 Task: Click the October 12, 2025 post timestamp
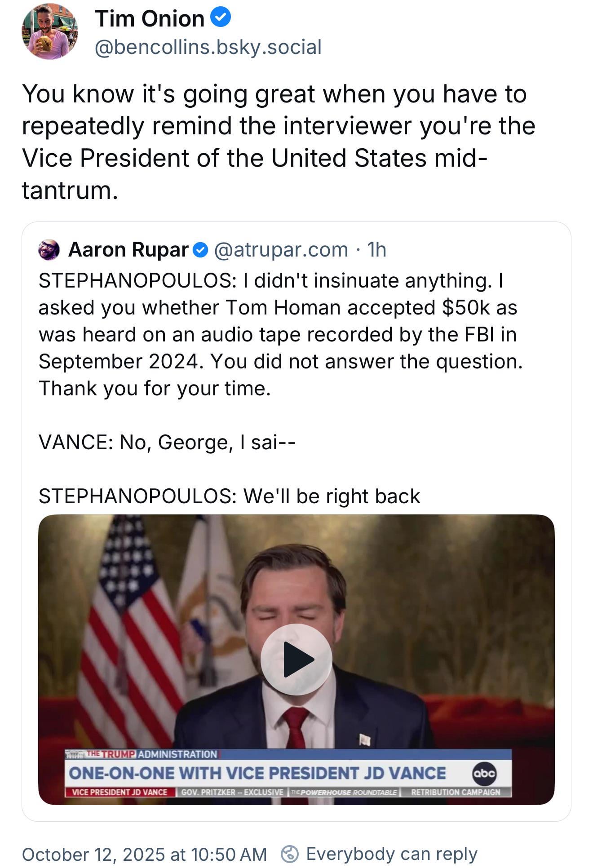click(144, 854)
